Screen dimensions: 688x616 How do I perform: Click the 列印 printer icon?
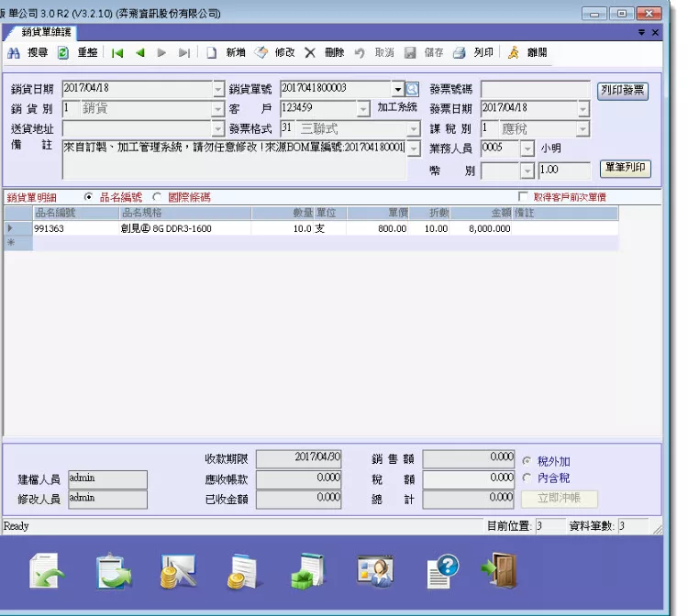(x=461, y=53)
